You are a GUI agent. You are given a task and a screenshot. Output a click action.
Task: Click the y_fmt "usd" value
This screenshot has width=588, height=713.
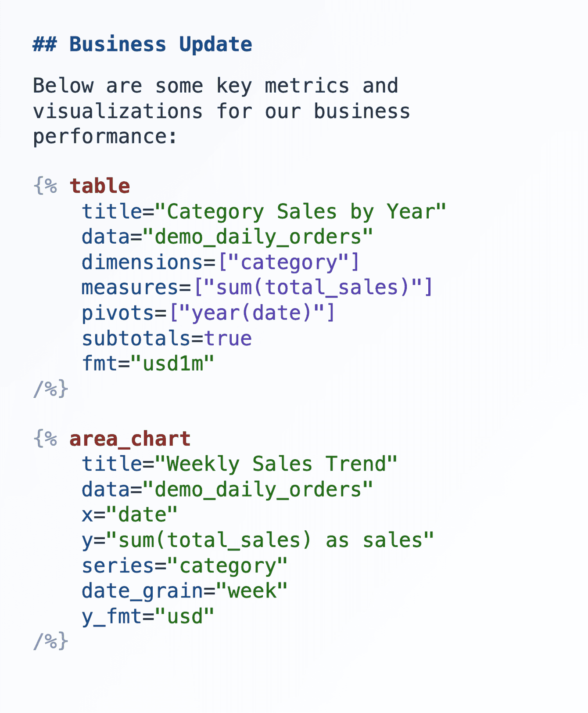pyautogui.click(x=185, y=616)
